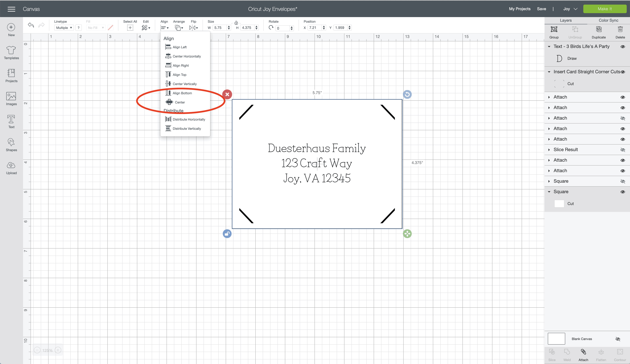
Task: Show the hidden Slice Result layer
Action: pos(622,150)
